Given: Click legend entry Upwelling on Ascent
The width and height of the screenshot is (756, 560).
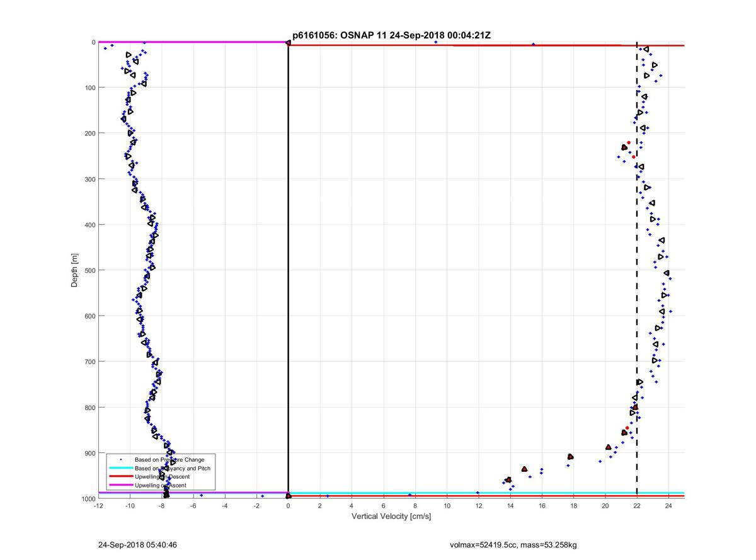Looking at the screenshot, I should [161, 485].
